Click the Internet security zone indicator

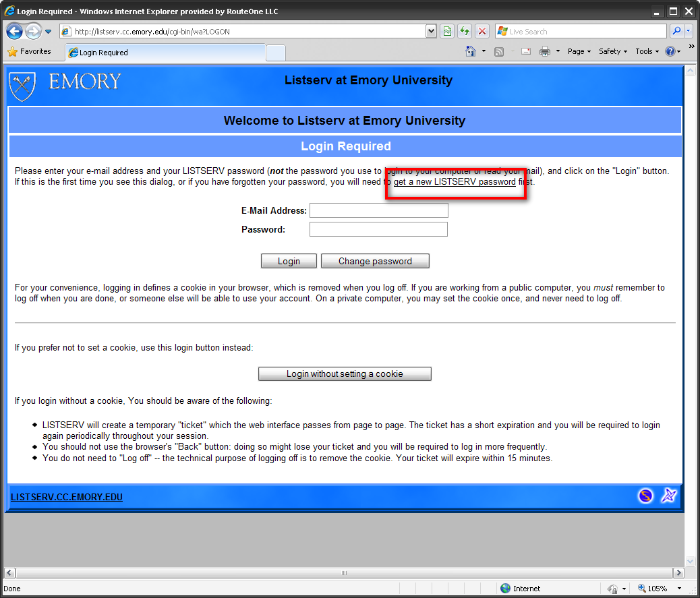[520, 588]
